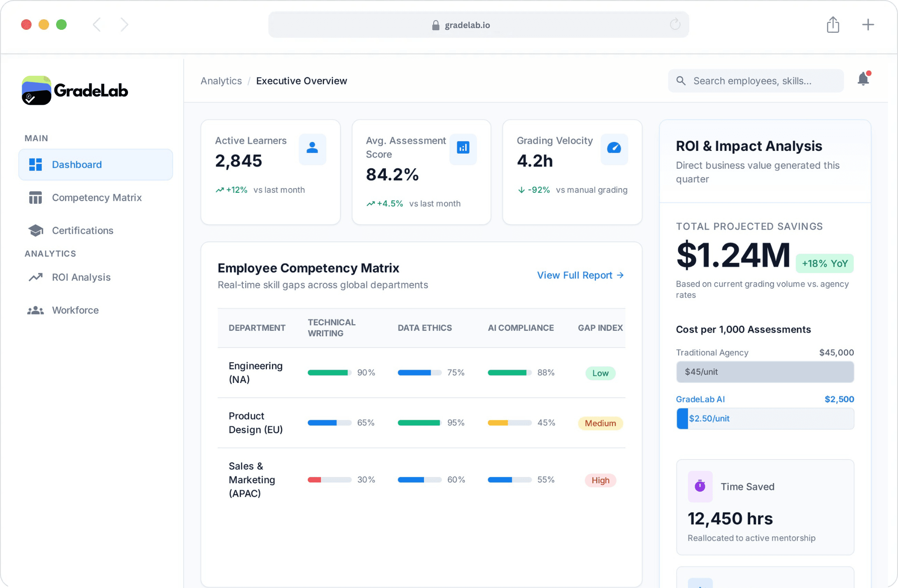Click the 84.2% assessment score value

392,174
